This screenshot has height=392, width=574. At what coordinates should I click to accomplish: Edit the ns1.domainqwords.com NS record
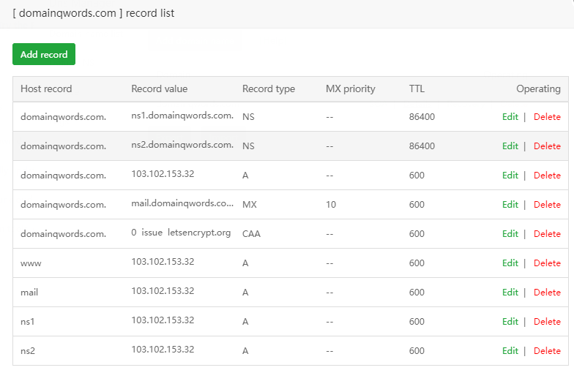[510, 117]
